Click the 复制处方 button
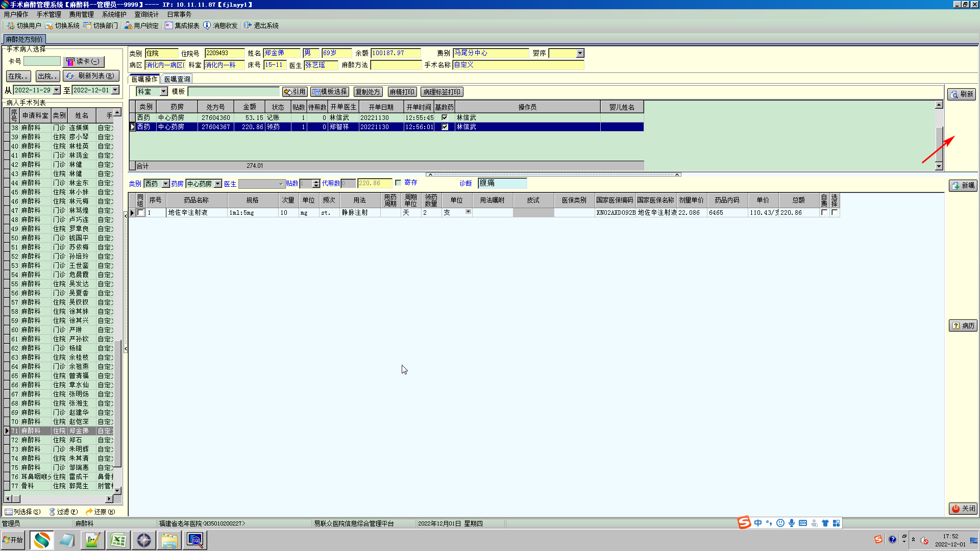980x551 pixels. (367, 92)
